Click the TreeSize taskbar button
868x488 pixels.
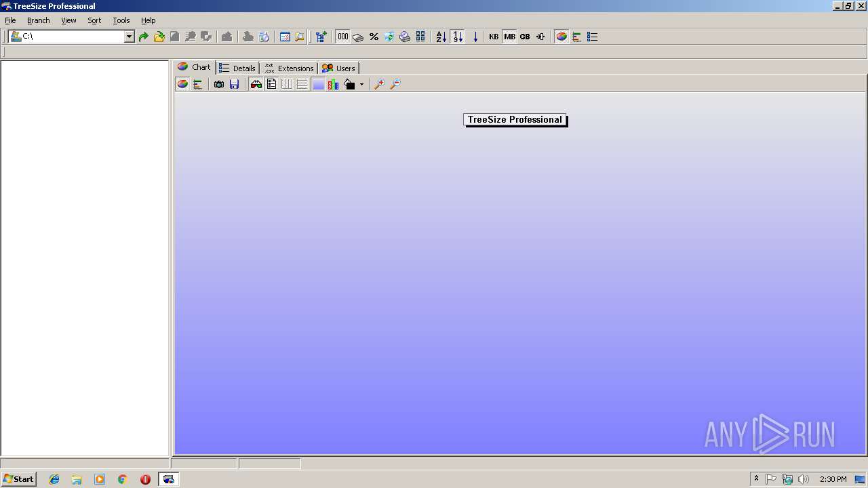point(168,479)
